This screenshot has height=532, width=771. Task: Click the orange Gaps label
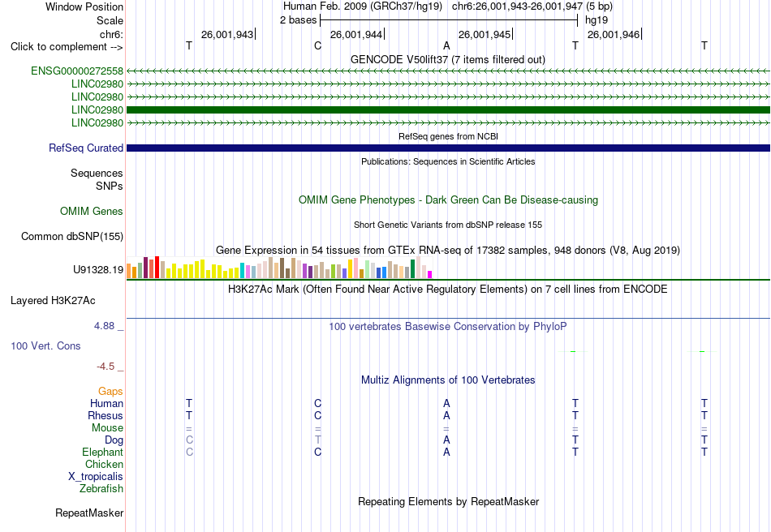(110, 391)
